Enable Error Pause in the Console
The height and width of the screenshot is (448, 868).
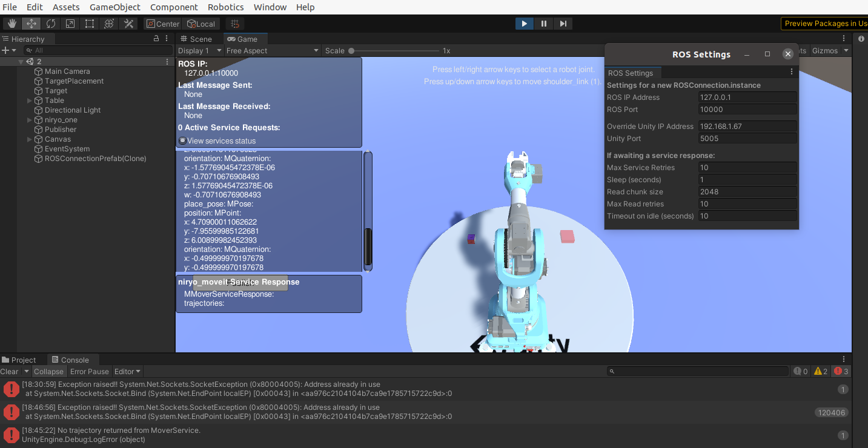(89, 371)
